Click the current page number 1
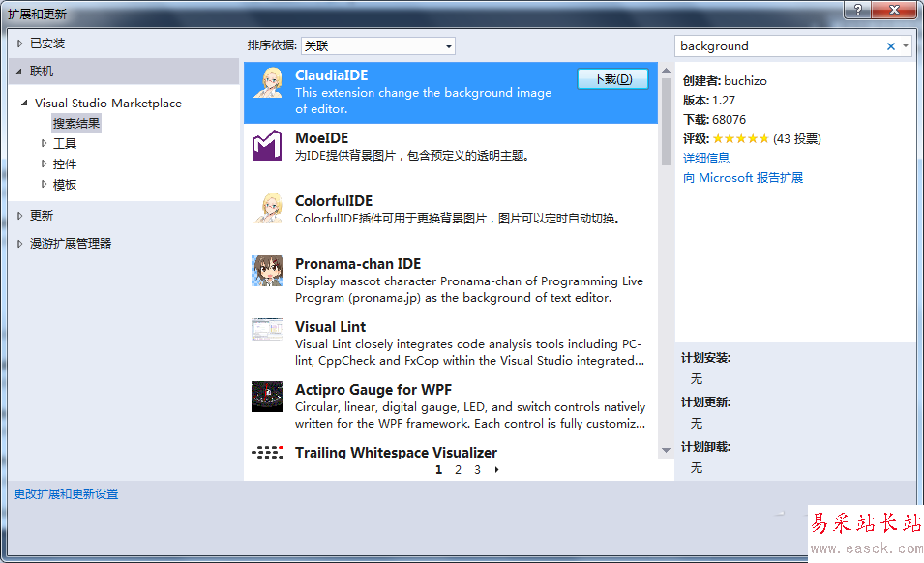 (x=438, y=470)
